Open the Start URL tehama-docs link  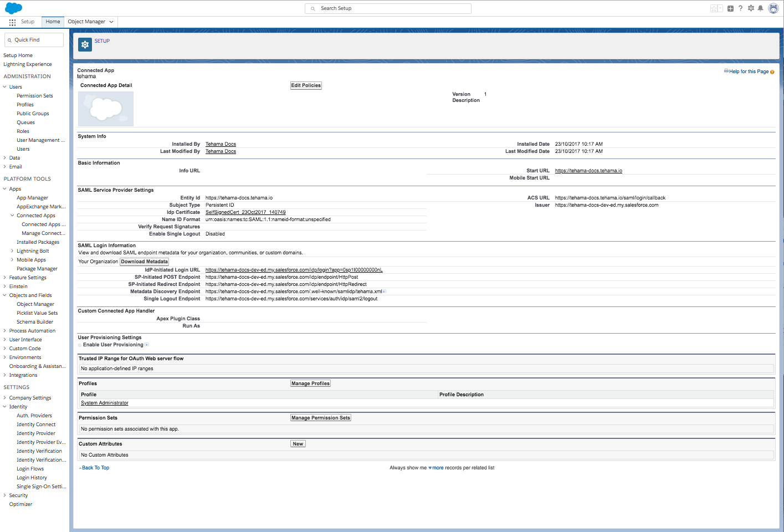coord(588,171)
